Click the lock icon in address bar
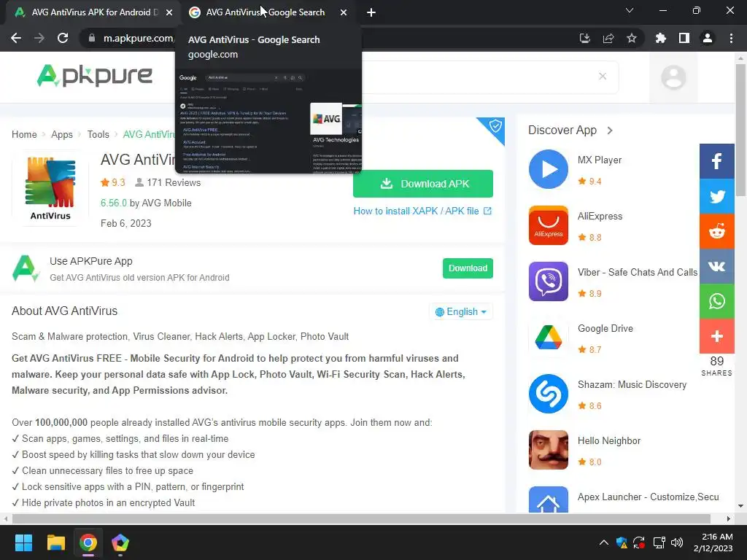Image resolution: width=747 pixels, height=560 pixels. (x=92, y=38)
